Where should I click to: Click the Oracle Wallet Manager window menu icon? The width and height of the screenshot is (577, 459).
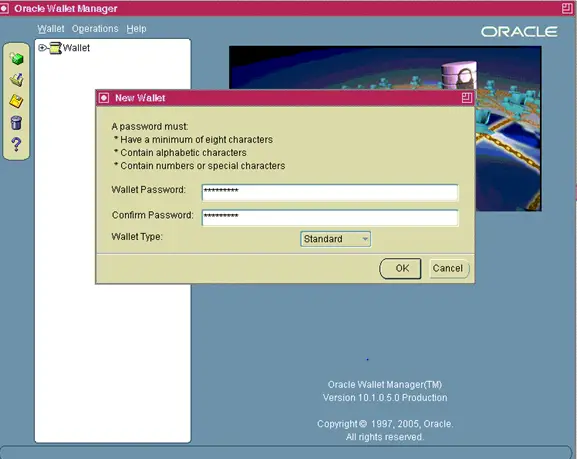click(x=4, y=8)
